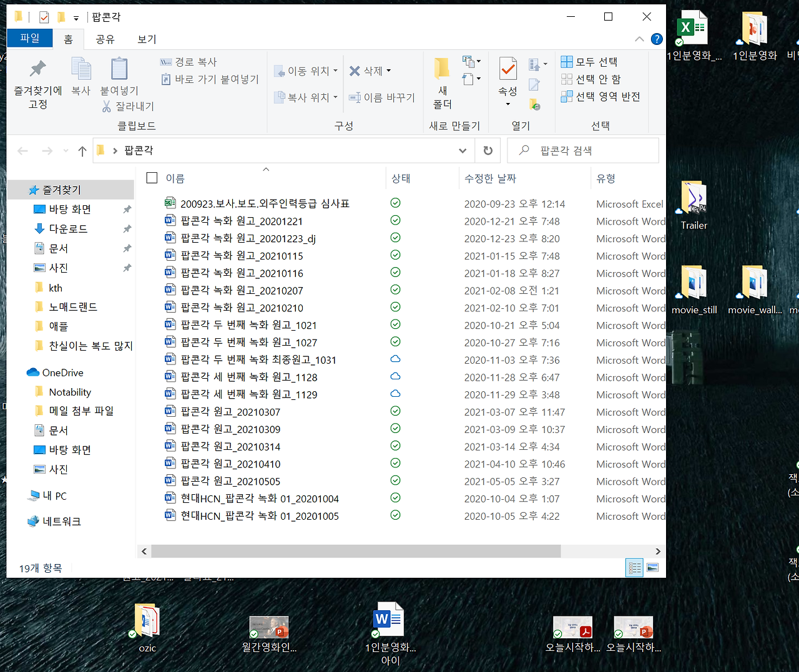
Task: Select movie_still folder on desktop
Action: [x=694, y=289]
